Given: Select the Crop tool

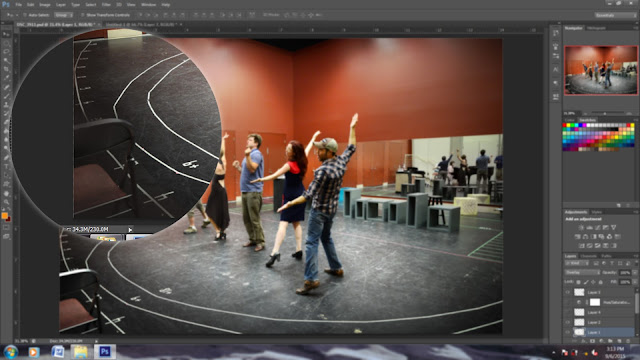Looking at the screenshot, I should pos(6,69).
